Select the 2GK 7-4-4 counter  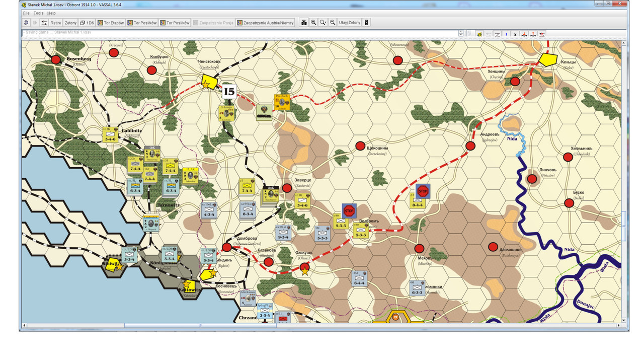(x=135, y=164)
